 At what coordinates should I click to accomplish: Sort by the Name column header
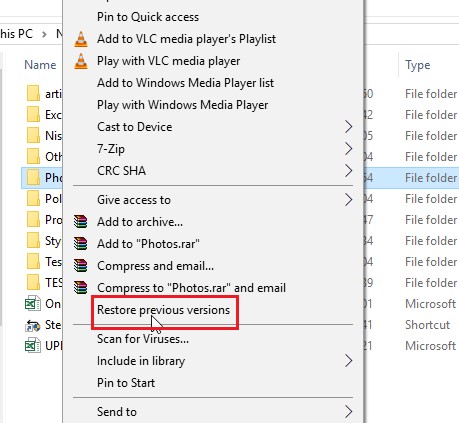40,65
